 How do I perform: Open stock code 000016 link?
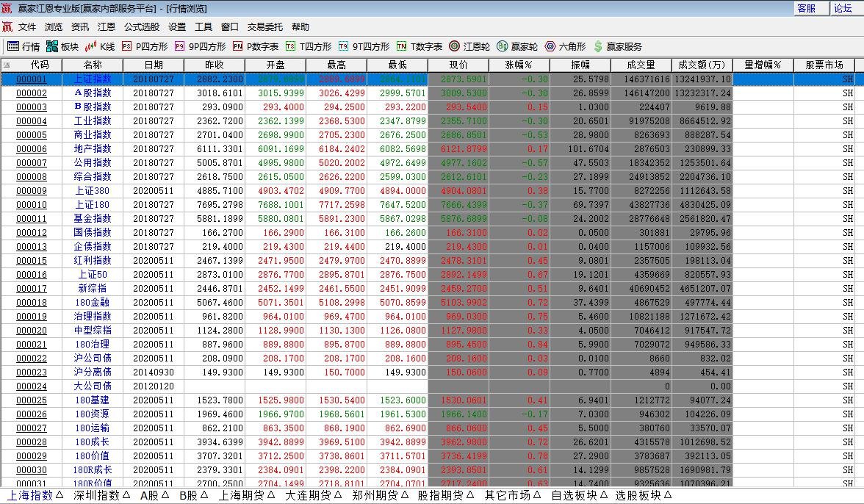click(32, 275)
